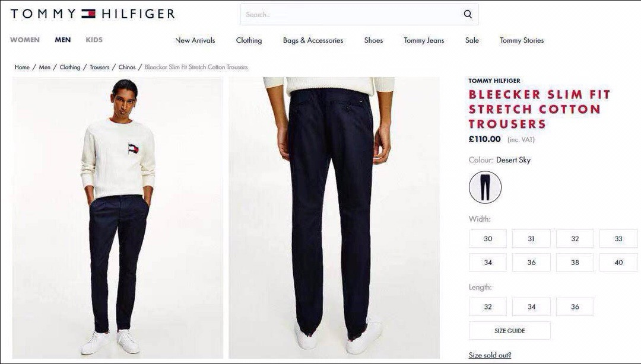
Task: Click the search magnifier icon
Action: pos(468,14)
